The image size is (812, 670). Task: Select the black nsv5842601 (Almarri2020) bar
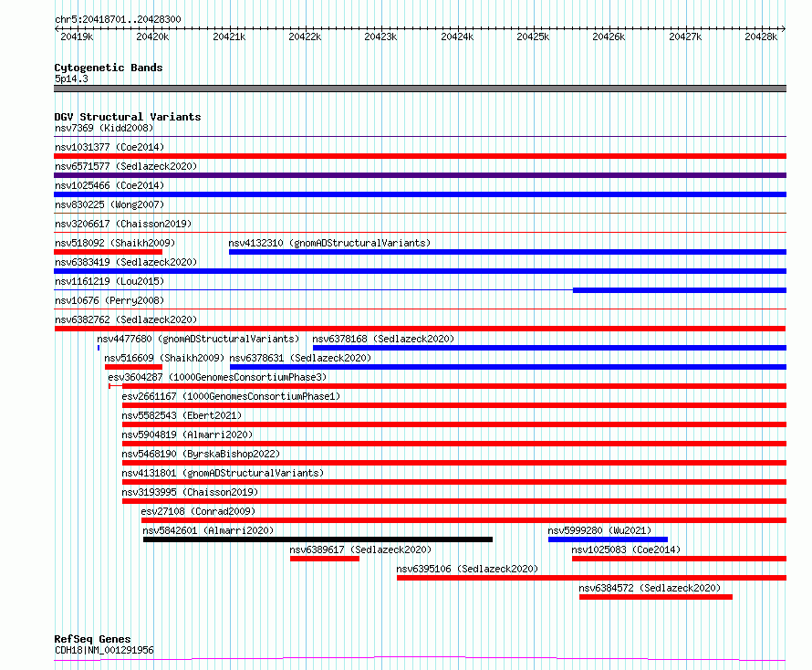click(318, 539)
